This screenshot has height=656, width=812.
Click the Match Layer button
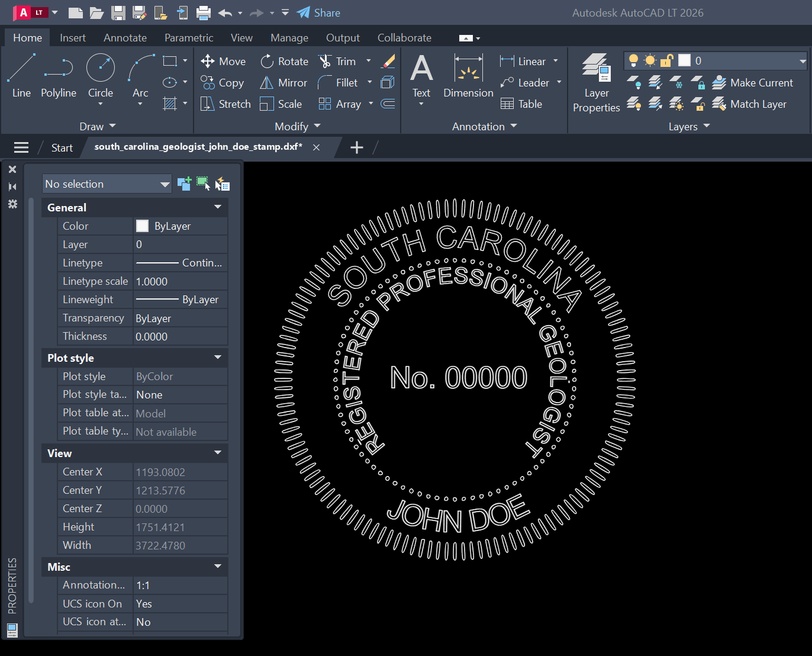pyautogui.click(x=750, y=104)
